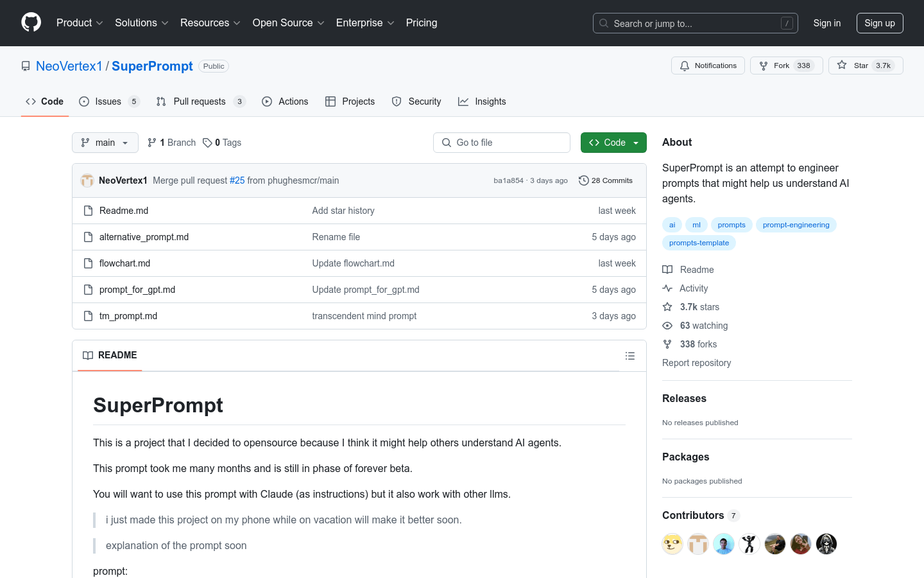Open second contributor avatar
The image size is (924, 578).
click(x=698, y=544)
